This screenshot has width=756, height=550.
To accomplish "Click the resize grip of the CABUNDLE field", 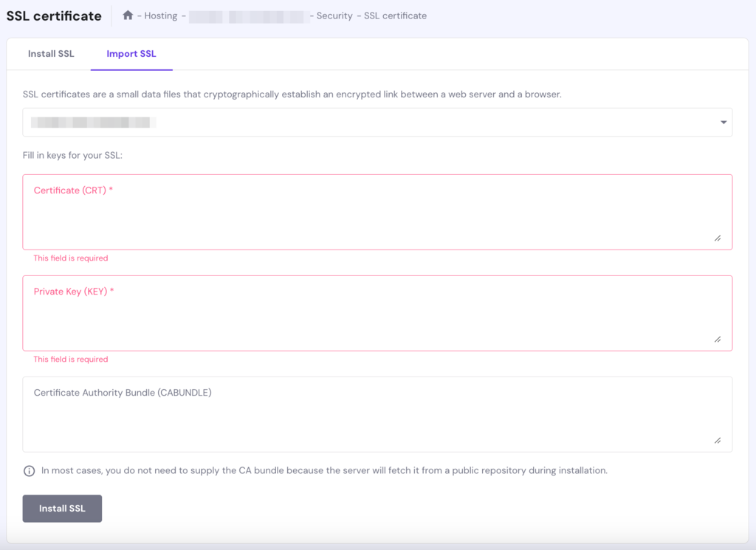I will click(x=717, y=440).
